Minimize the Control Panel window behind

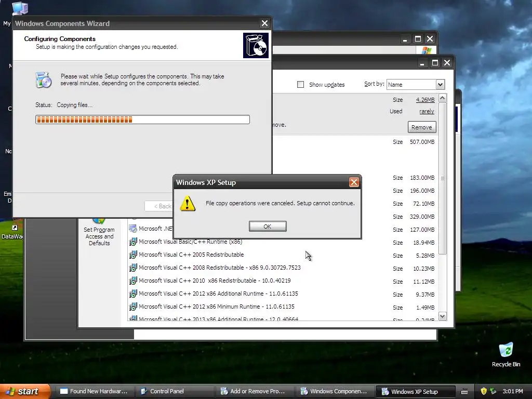(x=405, y=39)
